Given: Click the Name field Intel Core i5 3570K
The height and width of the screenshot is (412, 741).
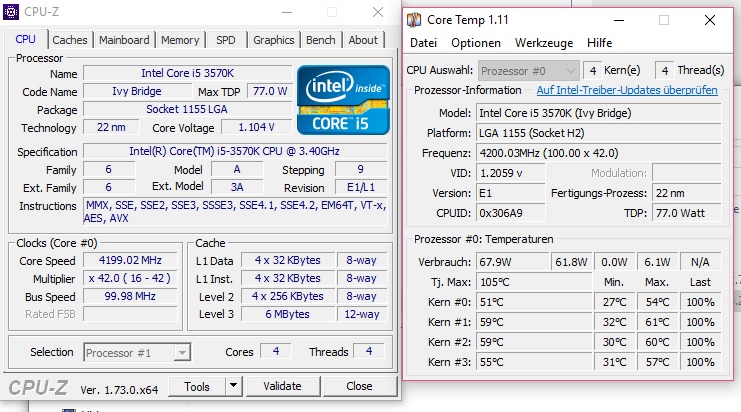Looking at the screenshot, I should [188, 73].
